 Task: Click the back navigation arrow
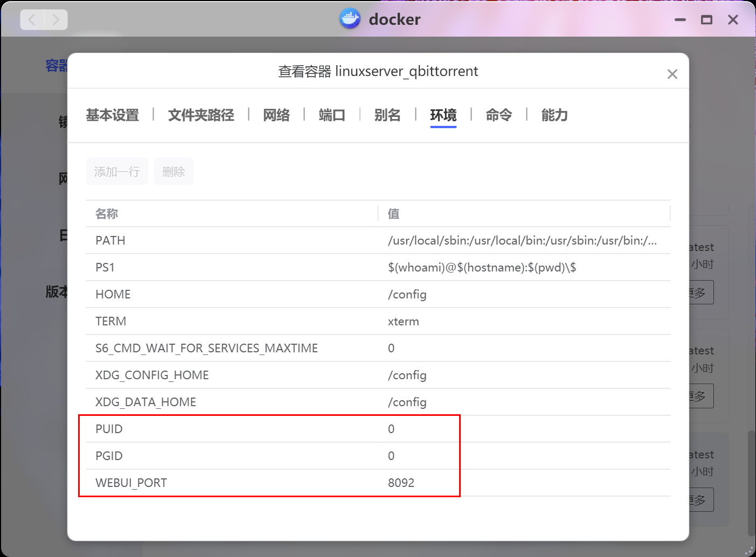[32, 20]
